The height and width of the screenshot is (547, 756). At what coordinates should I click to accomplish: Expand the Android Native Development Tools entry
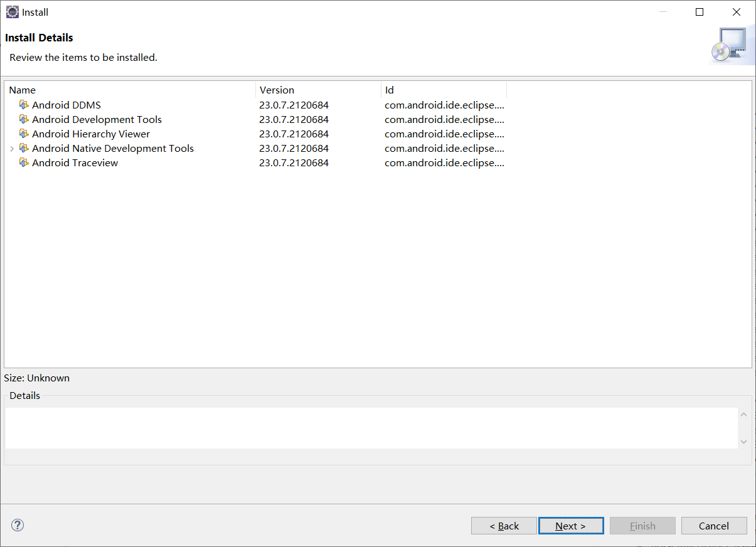point(12,149)
